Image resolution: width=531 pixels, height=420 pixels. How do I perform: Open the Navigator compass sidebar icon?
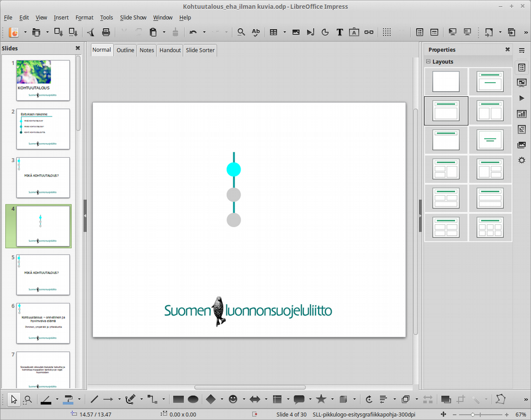(522, 160)
